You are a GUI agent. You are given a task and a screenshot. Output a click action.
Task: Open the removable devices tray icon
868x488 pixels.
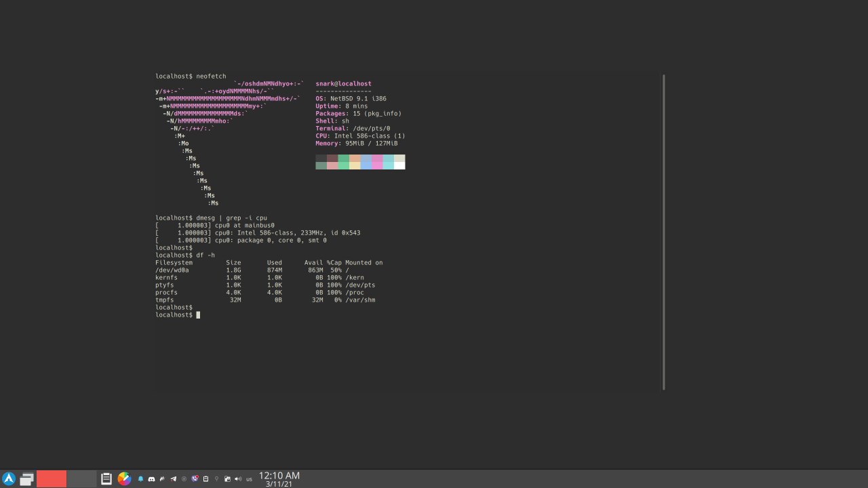pos(227,479)
